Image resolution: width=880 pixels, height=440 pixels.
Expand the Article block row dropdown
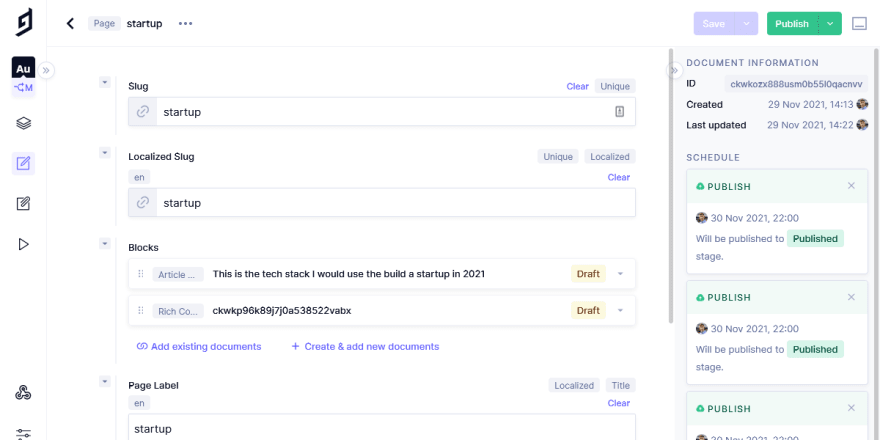620,274
